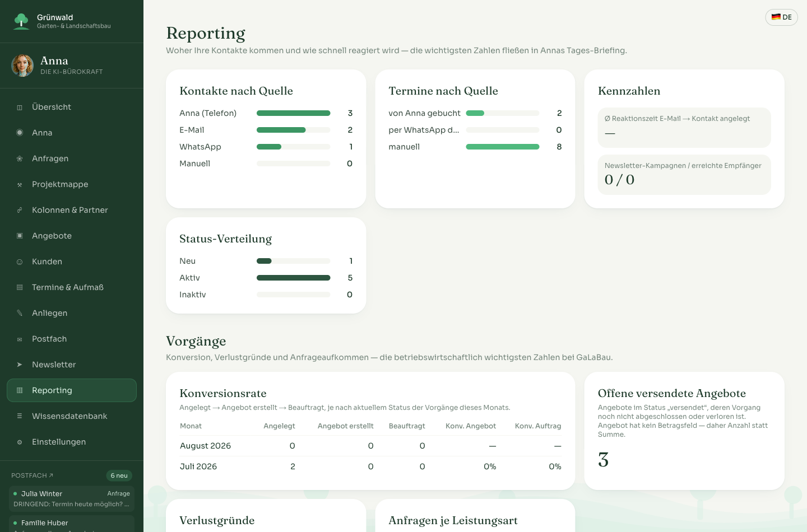Click the Kunden smiley icon
The height and width of the screenshot is (532, 807).
20,262
